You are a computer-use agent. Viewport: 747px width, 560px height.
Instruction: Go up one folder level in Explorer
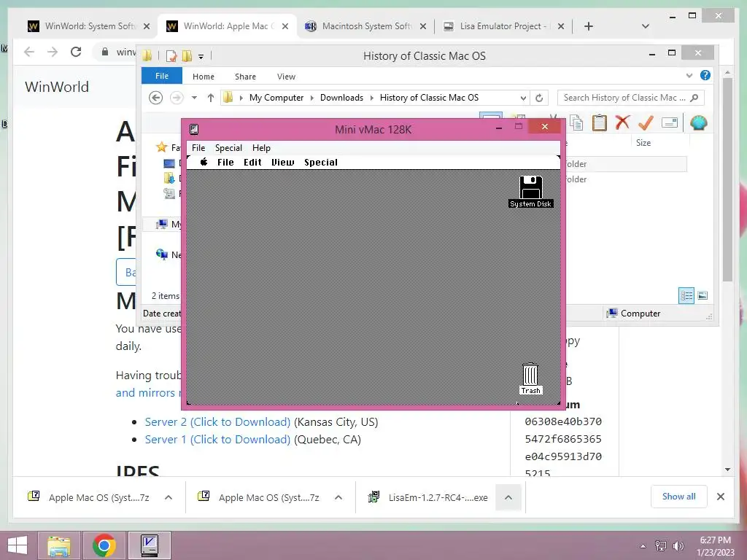pos(211,98)
